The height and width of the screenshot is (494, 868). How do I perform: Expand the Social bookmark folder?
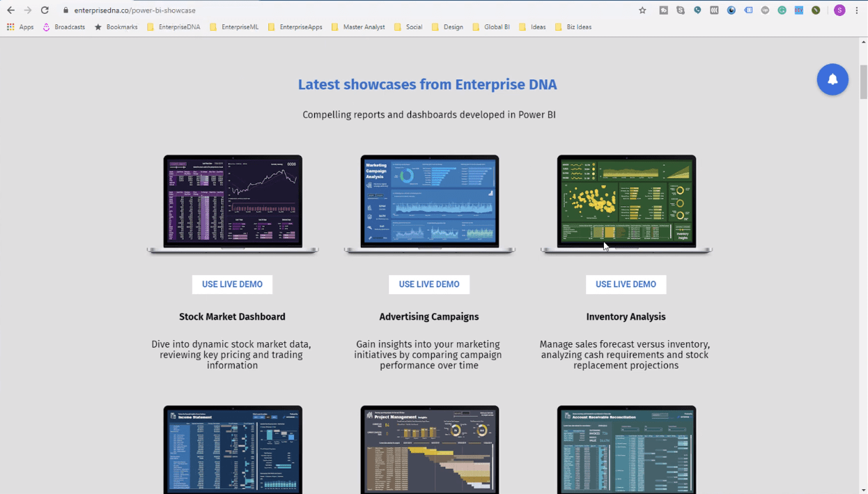(x=408, y=27)
